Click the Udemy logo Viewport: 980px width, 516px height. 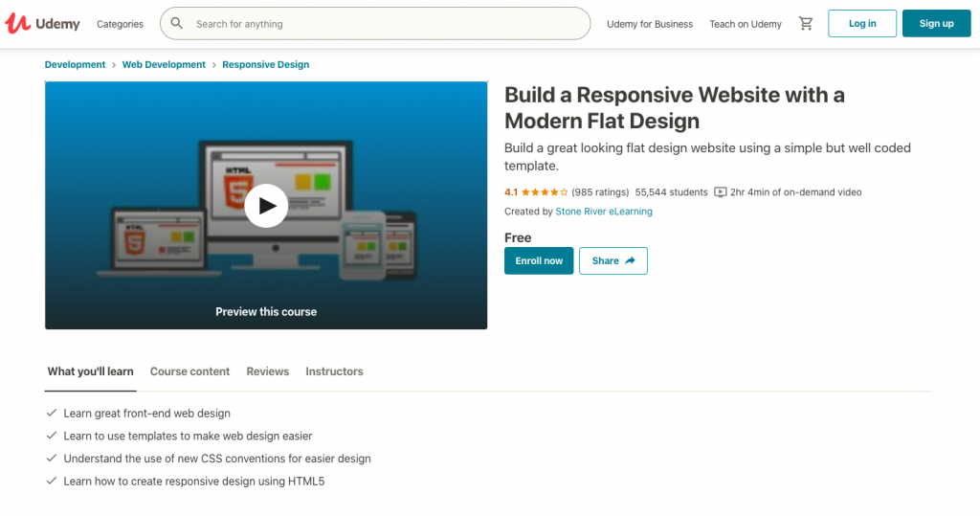click(42, 24)
